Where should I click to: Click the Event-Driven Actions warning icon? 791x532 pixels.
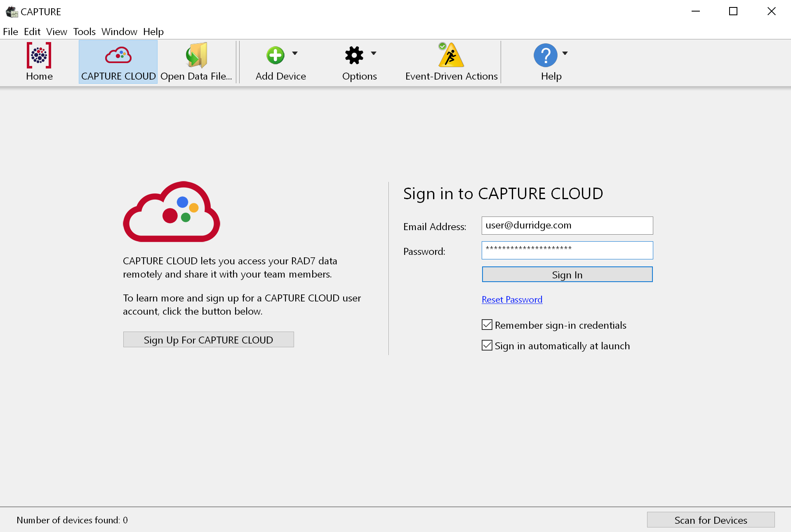[x=451, y=55]
